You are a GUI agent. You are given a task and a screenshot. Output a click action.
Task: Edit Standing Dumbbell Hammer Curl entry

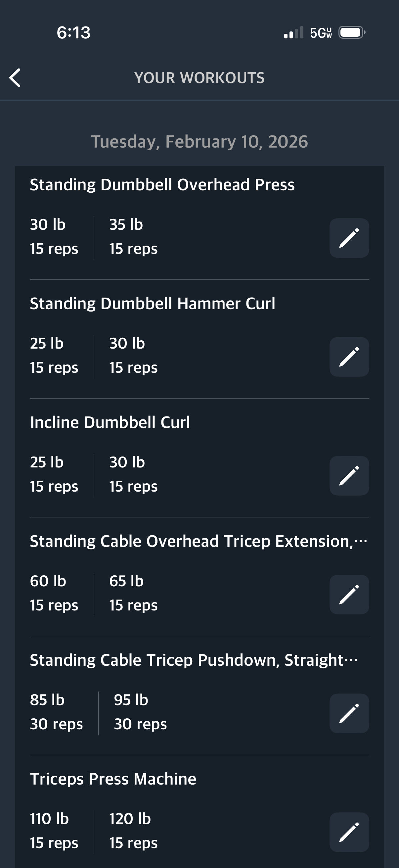tap(349, 357)
